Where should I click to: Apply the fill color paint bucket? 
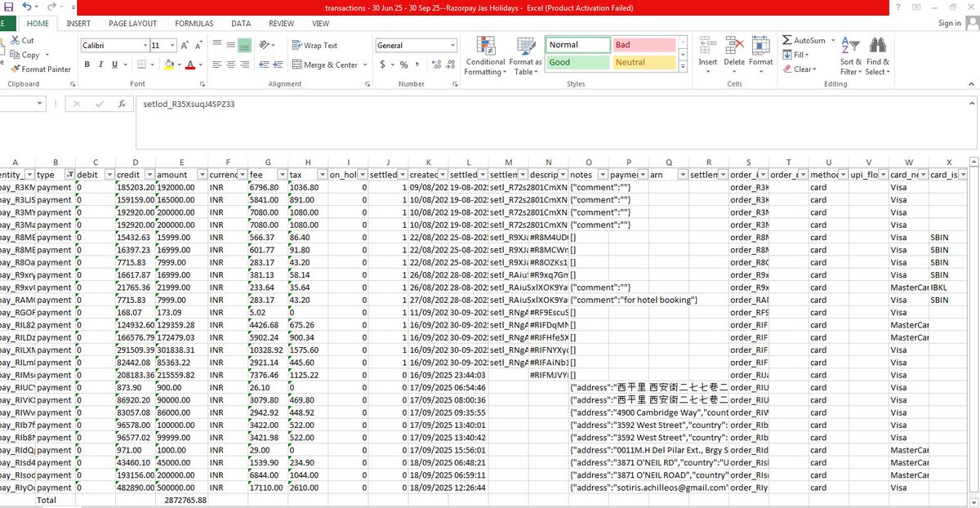[168, 65]
